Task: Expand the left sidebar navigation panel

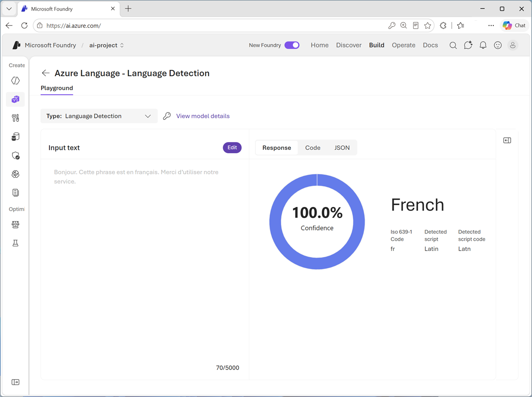Action: (16, 382)
